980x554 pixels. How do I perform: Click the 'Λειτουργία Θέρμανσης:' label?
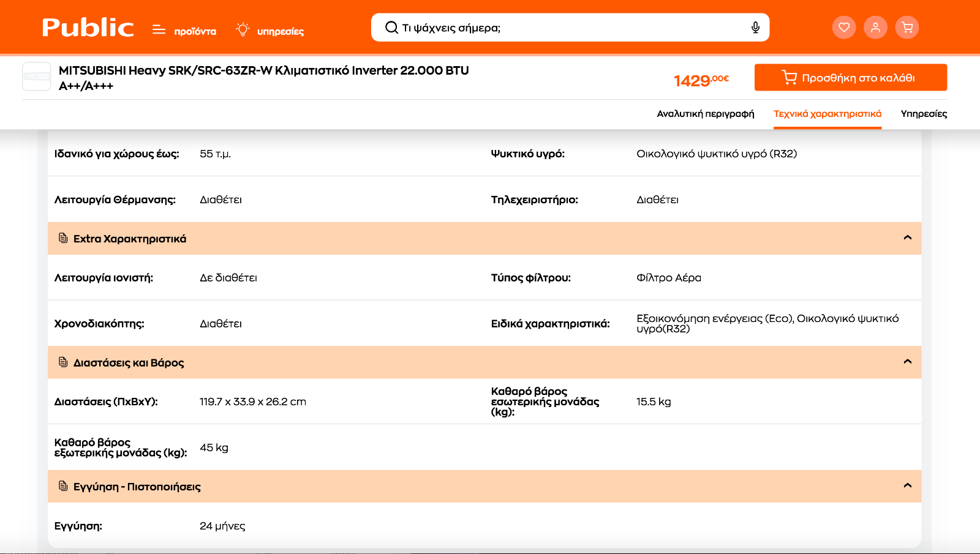click(115, 200)
